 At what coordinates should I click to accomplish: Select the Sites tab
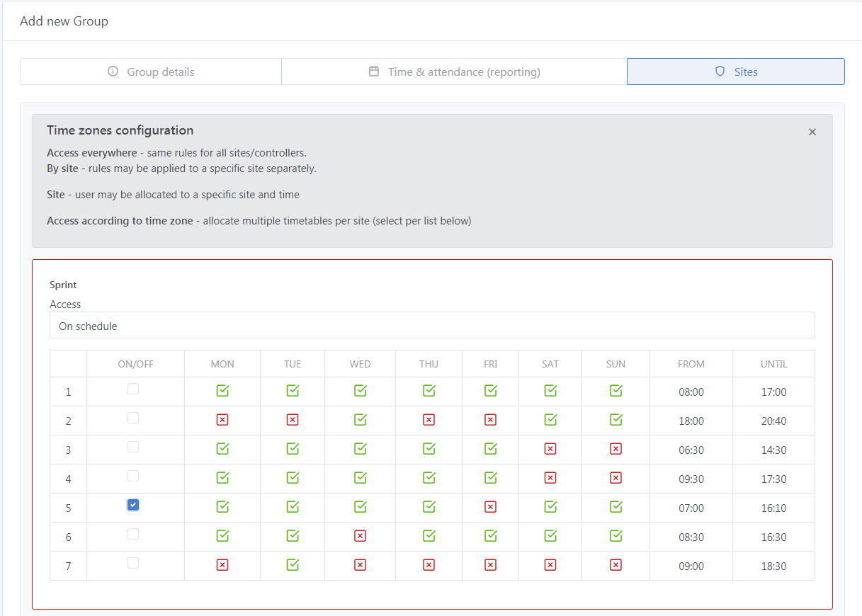(x=735, y=72)
